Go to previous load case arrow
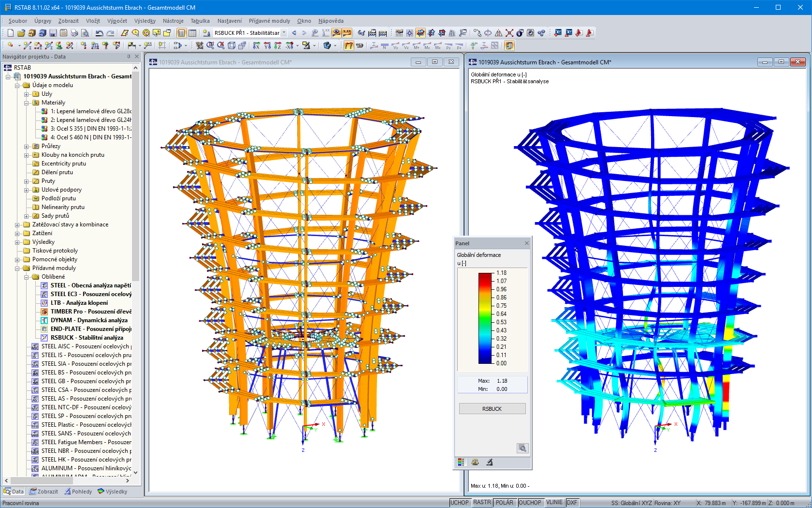 pos(294,33)
